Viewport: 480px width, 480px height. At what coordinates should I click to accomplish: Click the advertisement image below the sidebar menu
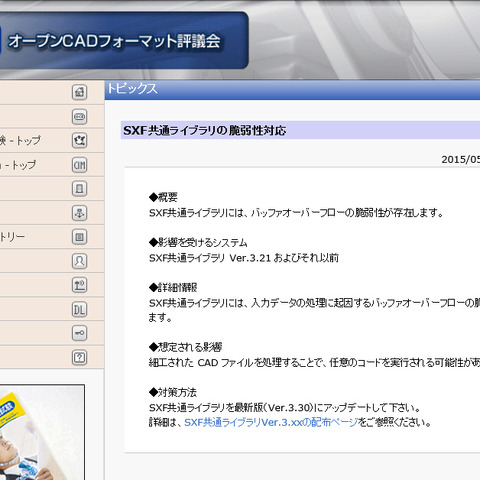click(x=42, y=432)
